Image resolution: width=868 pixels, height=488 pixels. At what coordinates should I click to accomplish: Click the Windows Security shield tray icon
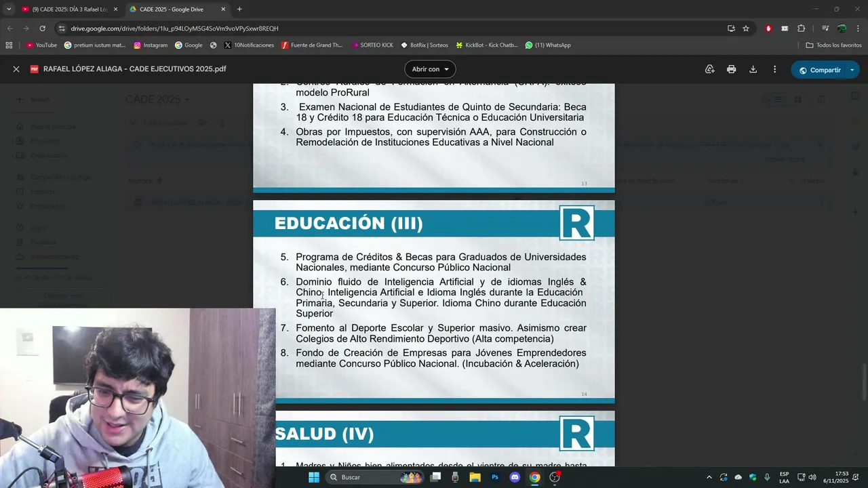click(x=753, y=477)
